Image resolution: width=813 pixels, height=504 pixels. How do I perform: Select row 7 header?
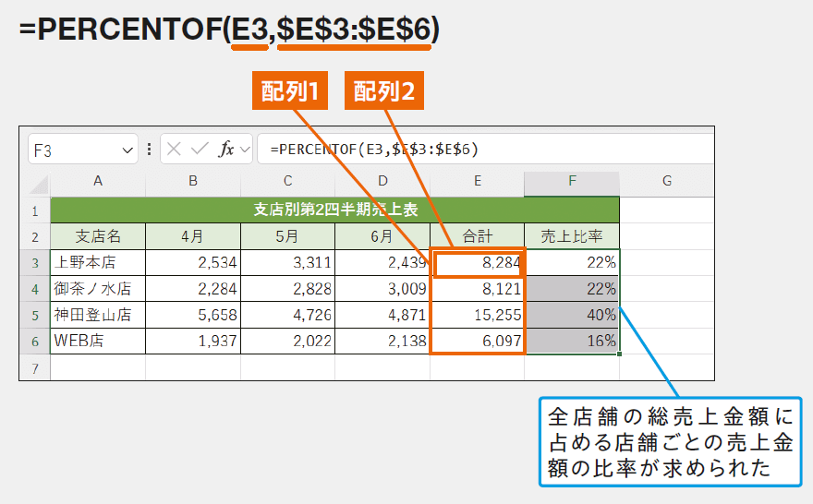pyautogui.click(x=35, y=368)
